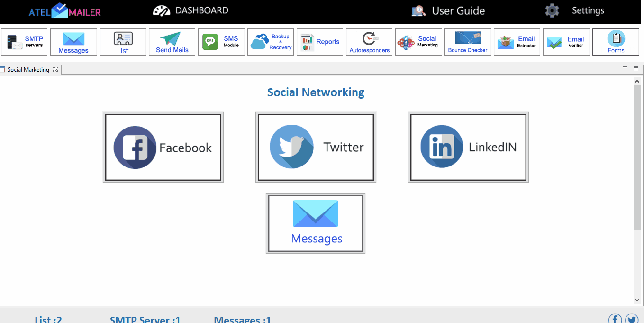Open Send Mails paper plane icon
Screen dimensions: 644x323
tap(172, 42)
